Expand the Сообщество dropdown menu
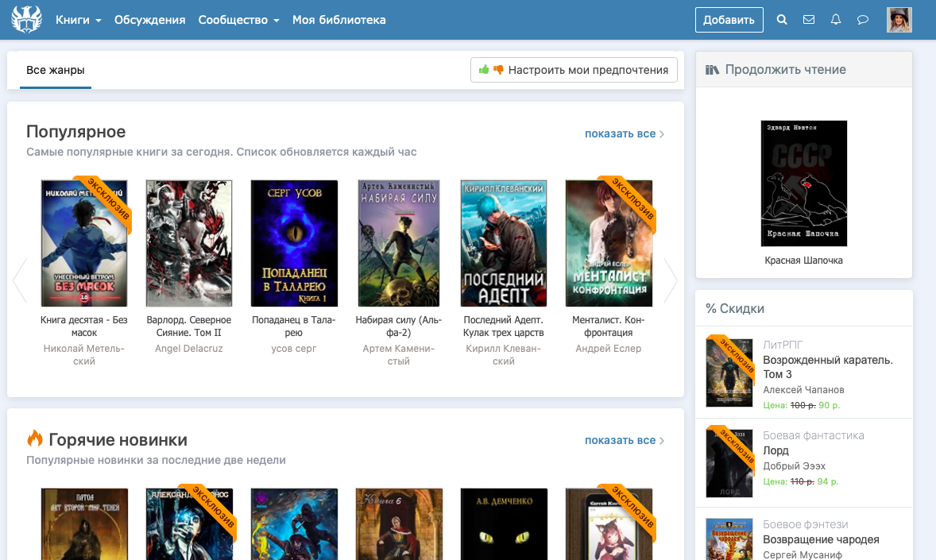Viewport: 936px width, 560px height. (239, 20)
